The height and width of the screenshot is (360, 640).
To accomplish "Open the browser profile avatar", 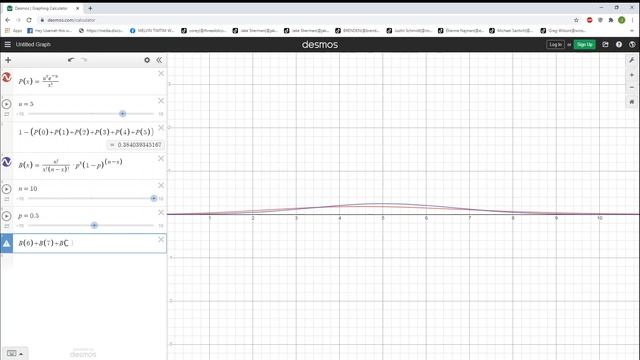I will [x=621, y=20].
